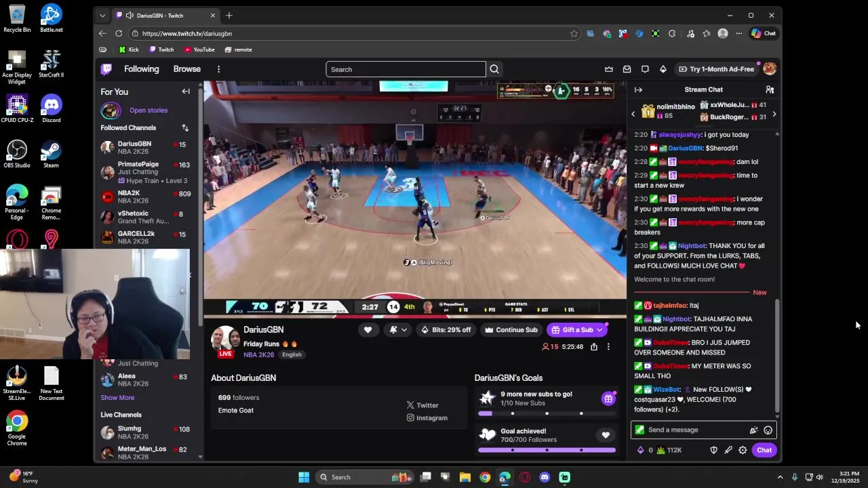
Task: Select the DariusGBN - Twitch browser tab
Action: (165, 16)
